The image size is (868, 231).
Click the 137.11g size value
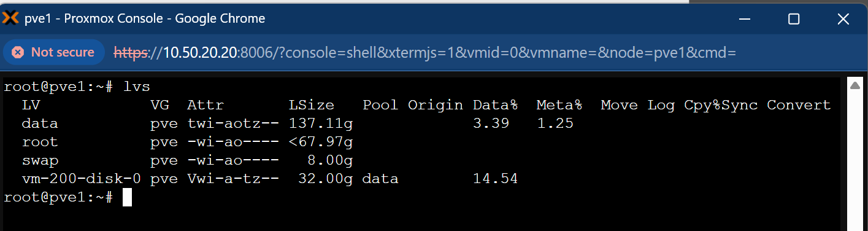(x=321, y=123)
